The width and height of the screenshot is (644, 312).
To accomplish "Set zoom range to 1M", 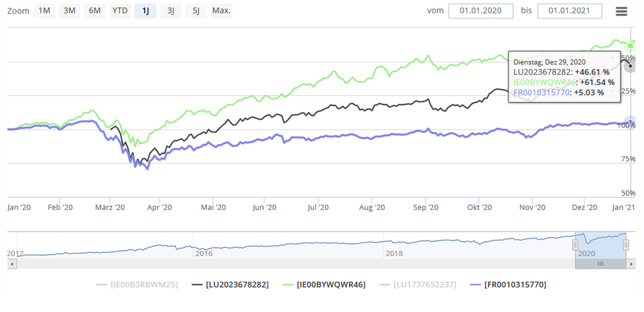I will coord(44,11).
